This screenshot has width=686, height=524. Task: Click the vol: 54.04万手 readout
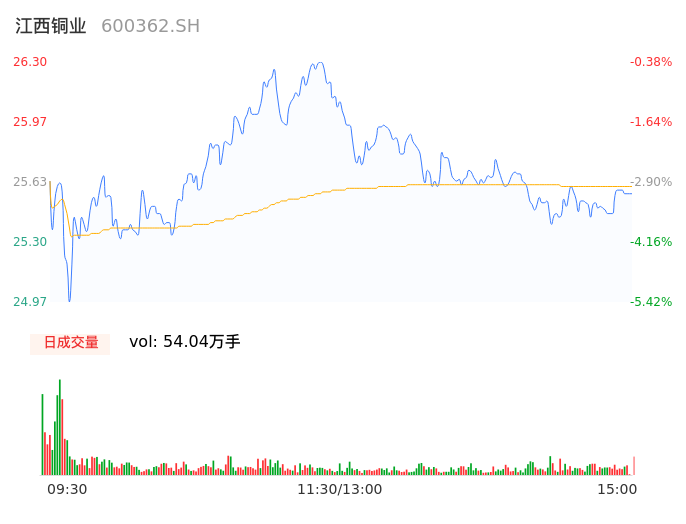(x=184, y=342)
